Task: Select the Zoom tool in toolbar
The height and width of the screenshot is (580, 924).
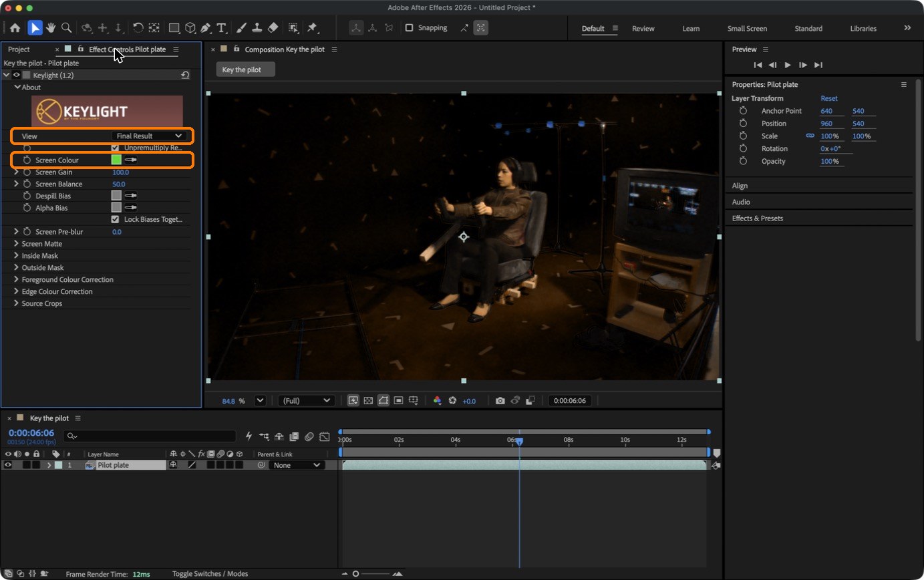Action: point(67,28)
